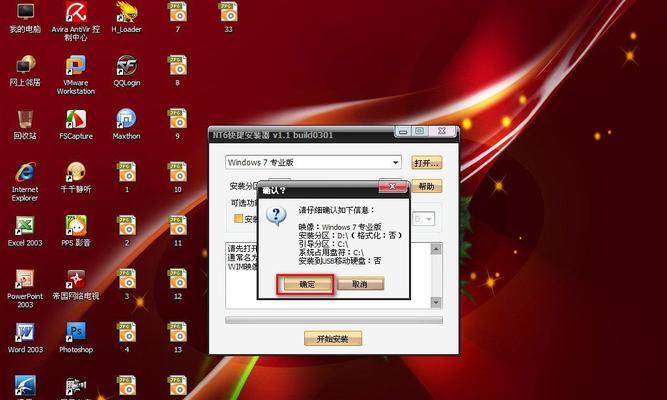
Task: Open the JPG file named 13
Action: point(177,338)
